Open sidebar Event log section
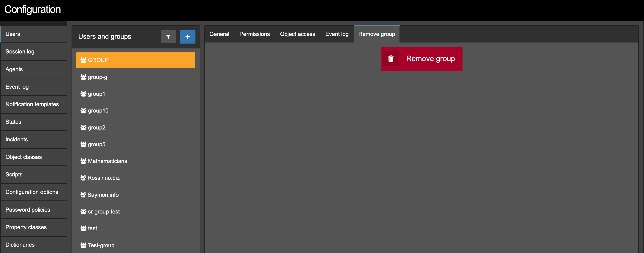Image resolution: width=644 pixels, height=253 pixels. coord(34,87)
